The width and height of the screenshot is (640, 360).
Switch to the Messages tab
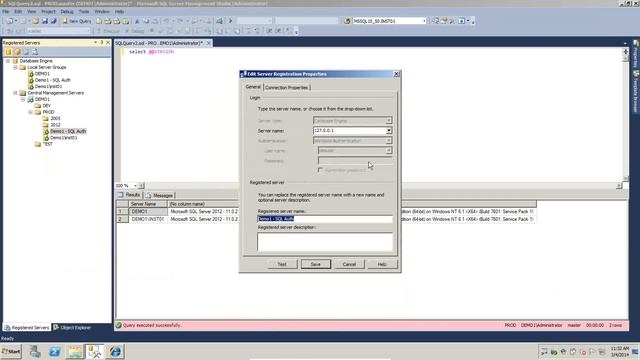[160, 196]
